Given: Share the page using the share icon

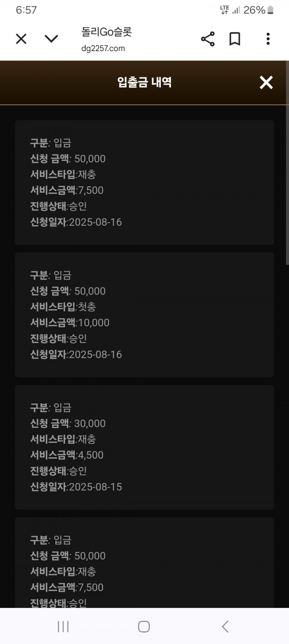Looking at the screenshot, I should click(x=208, y=39).
